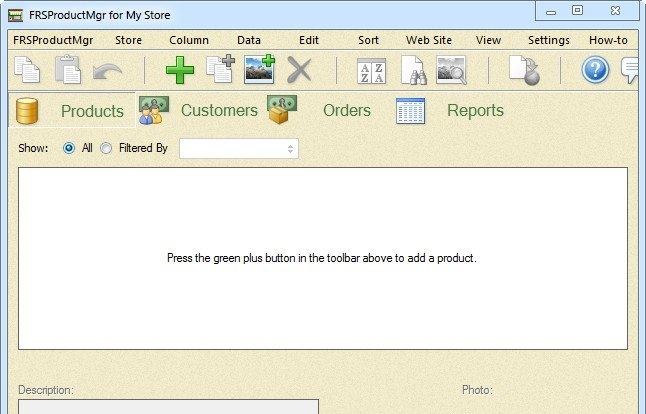Viewport: 646px width, 414px height.
Task: Open the Sort menu
Action: click(368, 40)
